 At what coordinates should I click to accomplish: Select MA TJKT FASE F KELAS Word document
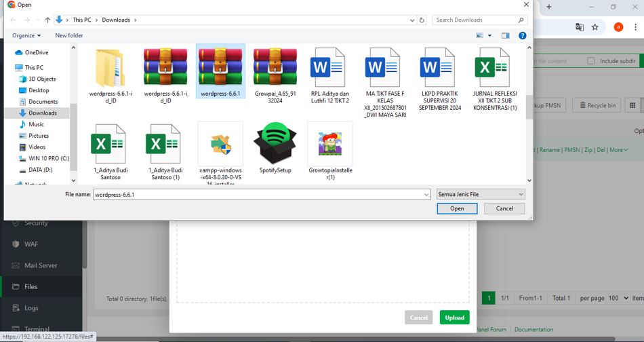pyautogui.click(x=385, y=82)
